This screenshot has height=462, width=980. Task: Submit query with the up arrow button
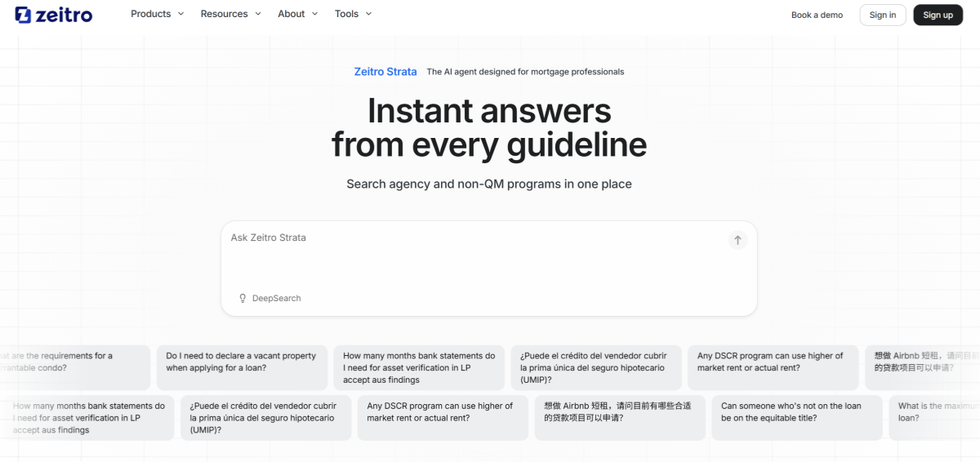point(737,240)
